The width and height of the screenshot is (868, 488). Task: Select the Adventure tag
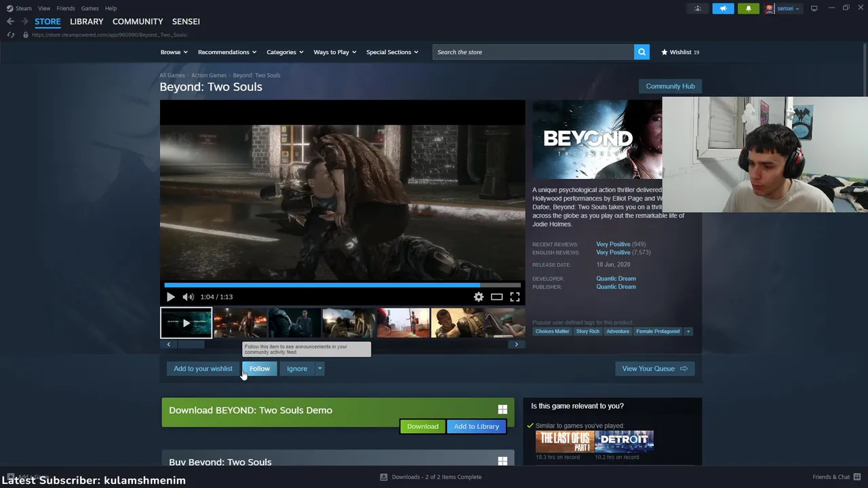617,331
